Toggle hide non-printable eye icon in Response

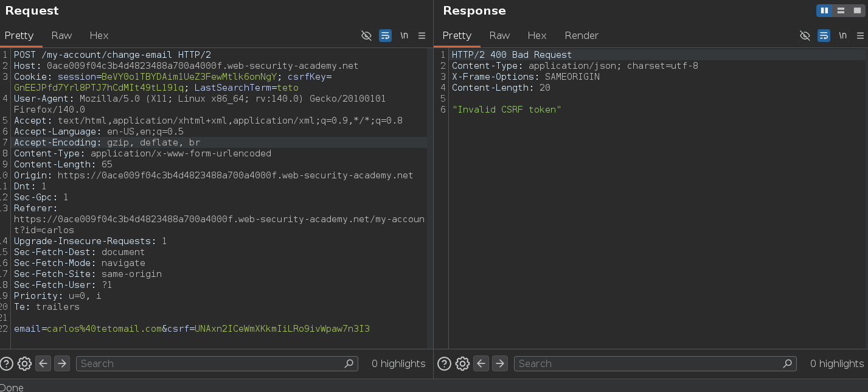coord(805,36)
